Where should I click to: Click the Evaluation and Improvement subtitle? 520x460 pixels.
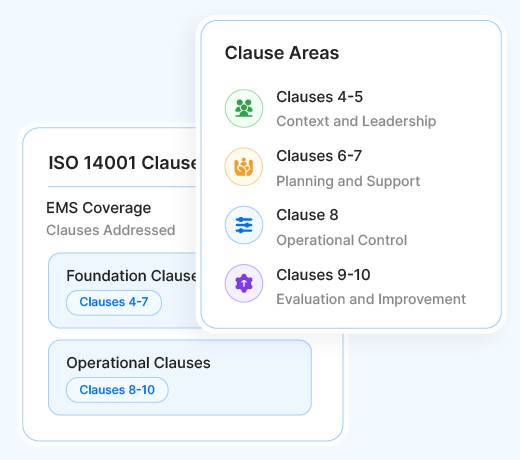(371, 299)
